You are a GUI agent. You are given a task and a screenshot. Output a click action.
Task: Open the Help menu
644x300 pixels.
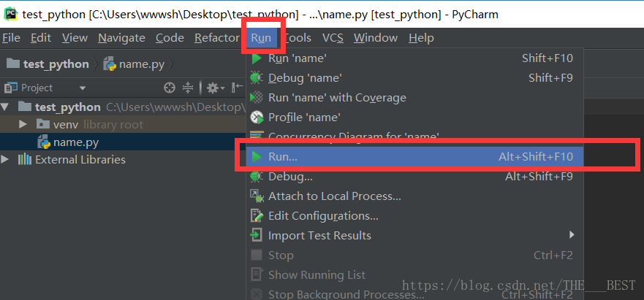421,38
